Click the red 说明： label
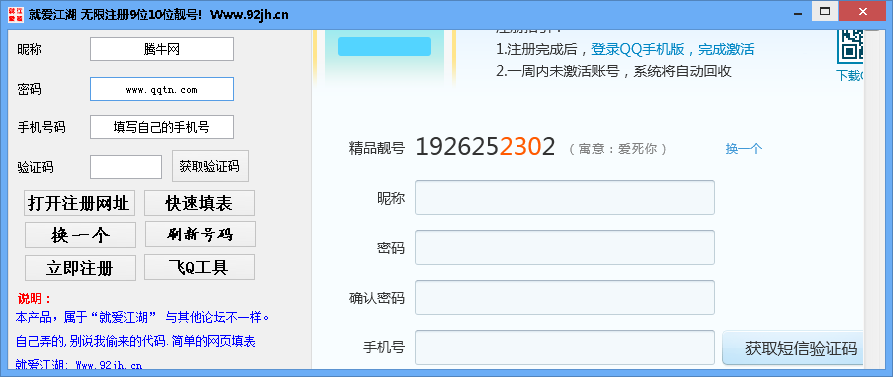Viewport: 893px width, 377px height. click(35, 299)
